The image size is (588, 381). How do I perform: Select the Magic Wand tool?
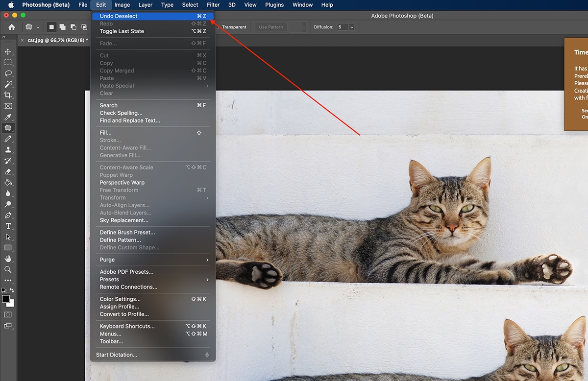tap(8, 84)
